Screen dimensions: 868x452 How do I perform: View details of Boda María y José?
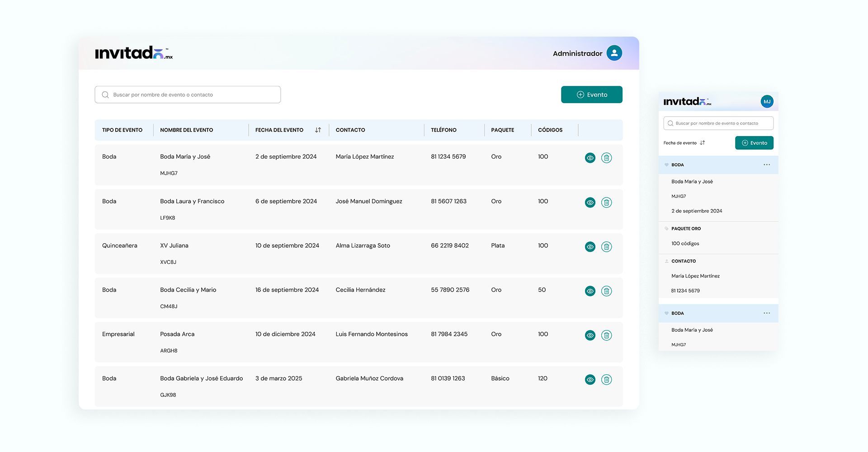tap(590, 158)
